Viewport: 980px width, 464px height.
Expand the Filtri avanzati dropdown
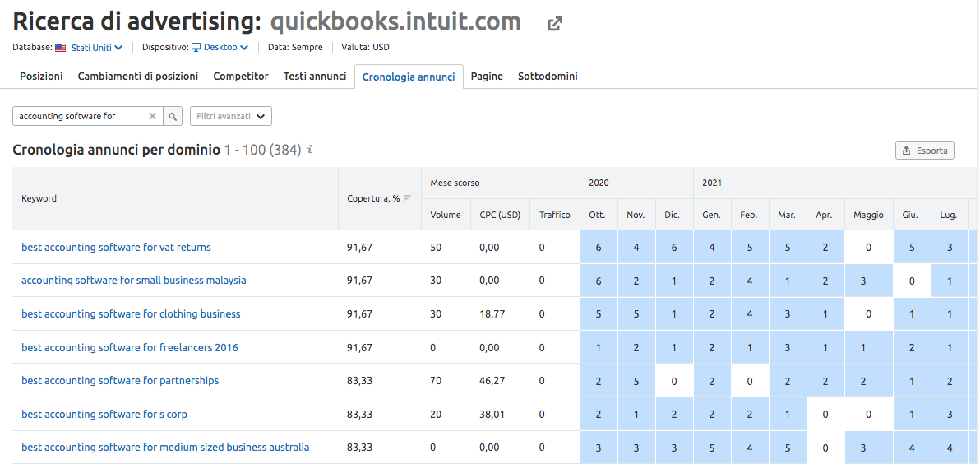pyautogui.click(x=231, y=116)
